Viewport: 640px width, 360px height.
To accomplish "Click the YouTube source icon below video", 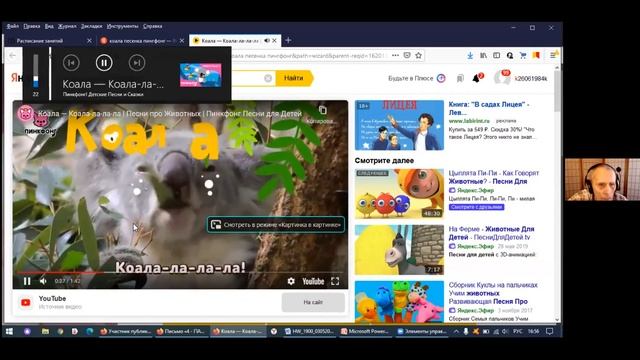I will click(x=26, y=302).
